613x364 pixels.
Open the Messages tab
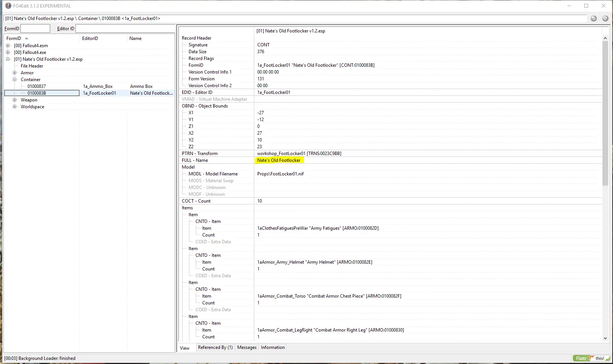[x=247, y=347]
